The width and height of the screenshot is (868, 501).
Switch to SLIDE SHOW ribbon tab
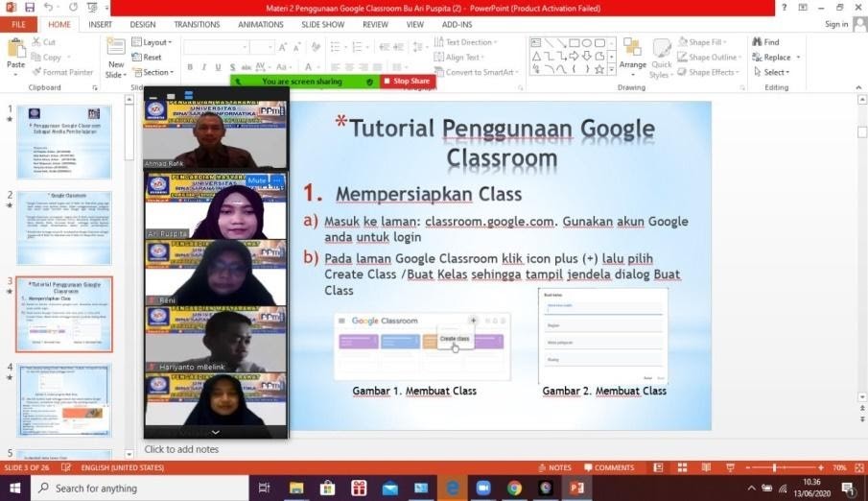[x=322, y=24]
